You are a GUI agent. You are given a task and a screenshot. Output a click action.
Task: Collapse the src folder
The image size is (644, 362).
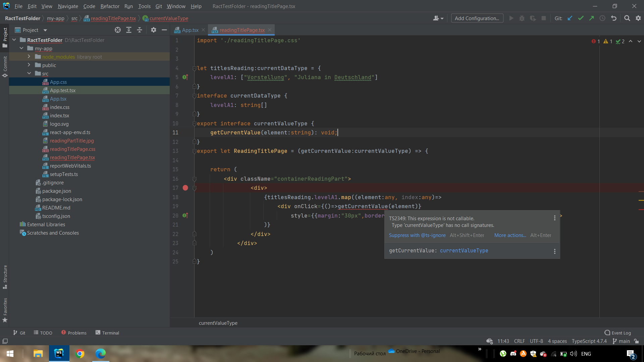[x=29, y=73]
